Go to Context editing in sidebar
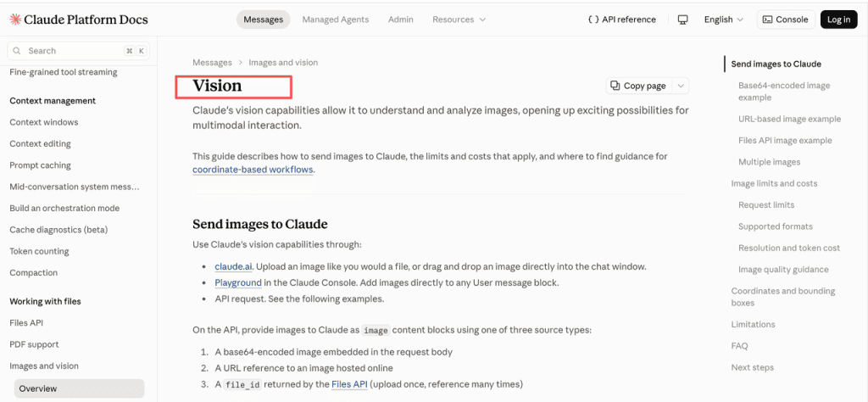The width and height of the screenshot is (868, 402). pyautogui.click(x=40, y=144)
